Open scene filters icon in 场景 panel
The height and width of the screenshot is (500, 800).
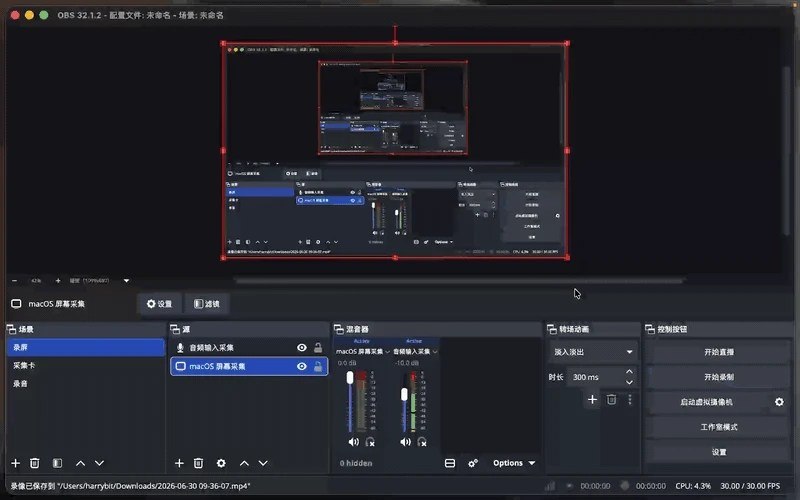coord(57,463)
